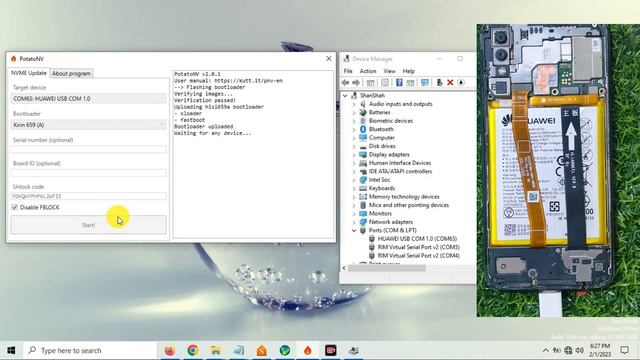Viewport: 640px width, 360px height.
Task: Open the View menu in Device Manager
Action: (x=389, y=71)
